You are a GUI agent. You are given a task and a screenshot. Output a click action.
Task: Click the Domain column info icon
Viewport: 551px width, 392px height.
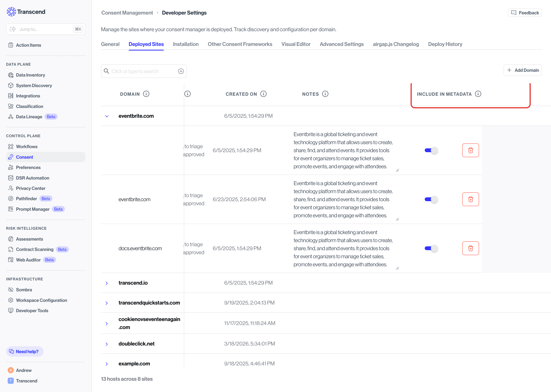[x=146, y=94]
